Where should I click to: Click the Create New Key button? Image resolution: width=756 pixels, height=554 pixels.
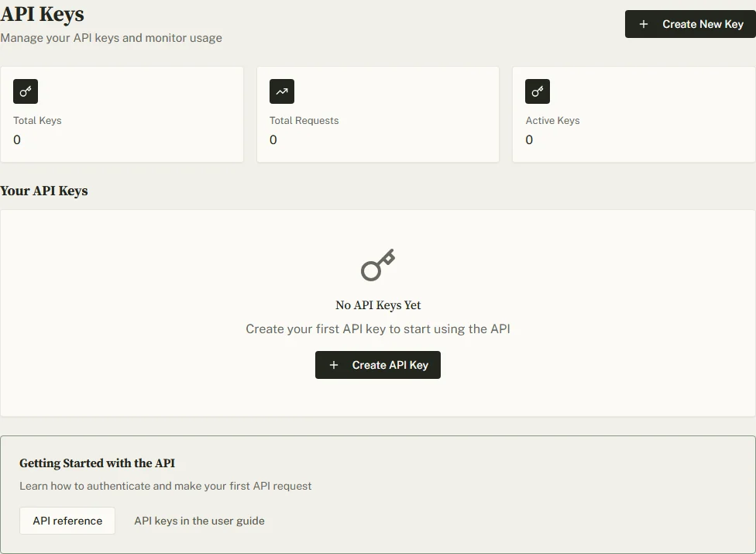click(x=690, y=24)
